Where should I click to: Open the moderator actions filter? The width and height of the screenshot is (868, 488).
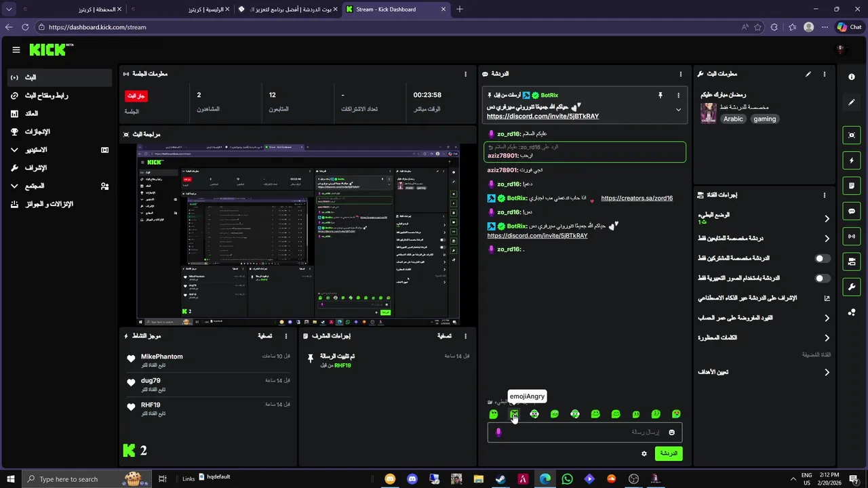coord(444,336)
